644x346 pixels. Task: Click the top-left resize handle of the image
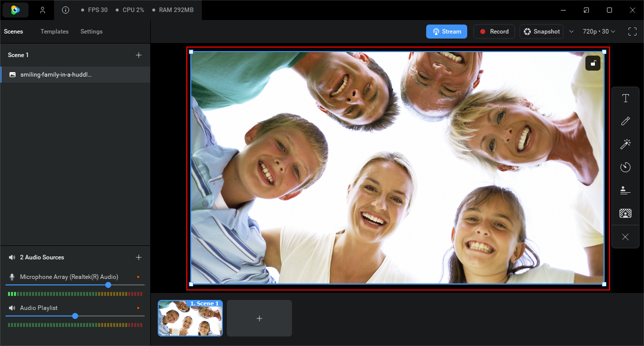pos(191,52)
